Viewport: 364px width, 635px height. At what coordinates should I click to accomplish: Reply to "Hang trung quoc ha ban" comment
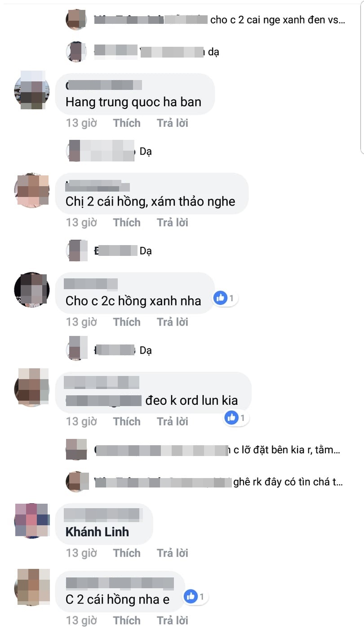(172, 123)
